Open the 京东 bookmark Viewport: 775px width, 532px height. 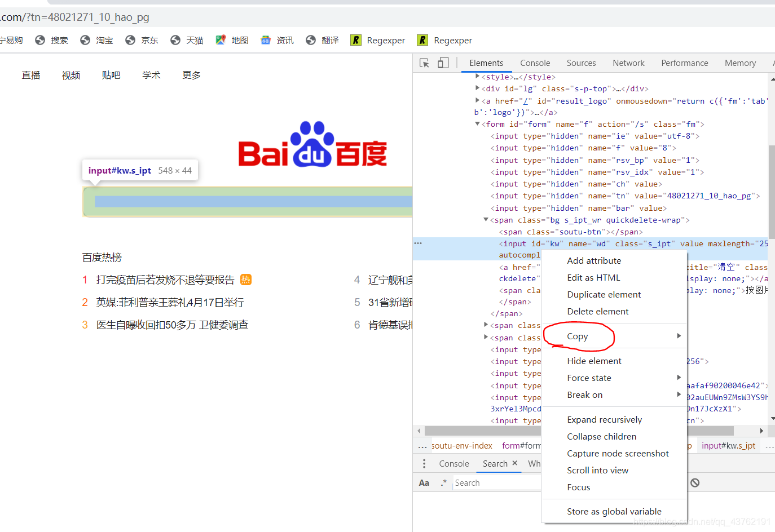142,40
